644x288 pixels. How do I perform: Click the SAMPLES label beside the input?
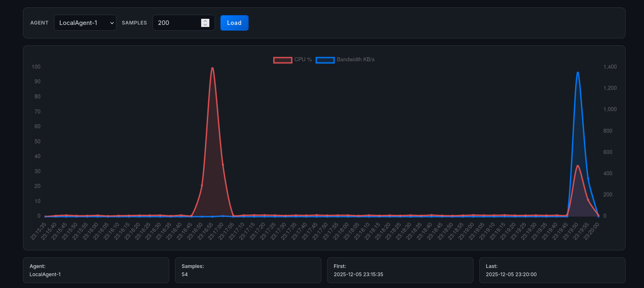tap(134, 23)
